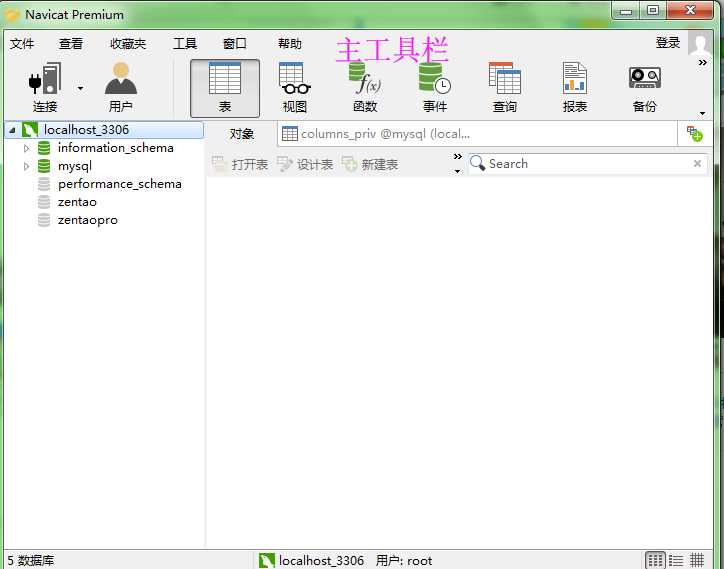Viewport: 724px width, 569px height.
Task: Open toolbar options dropdown below 备份
Action: coord(702,113)
